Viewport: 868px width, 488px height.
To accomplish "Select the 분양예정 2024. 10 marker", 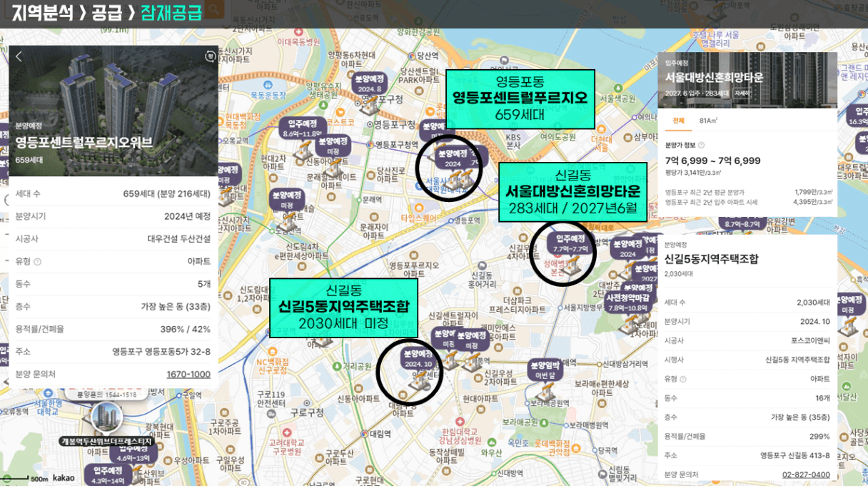I will 418,359.
